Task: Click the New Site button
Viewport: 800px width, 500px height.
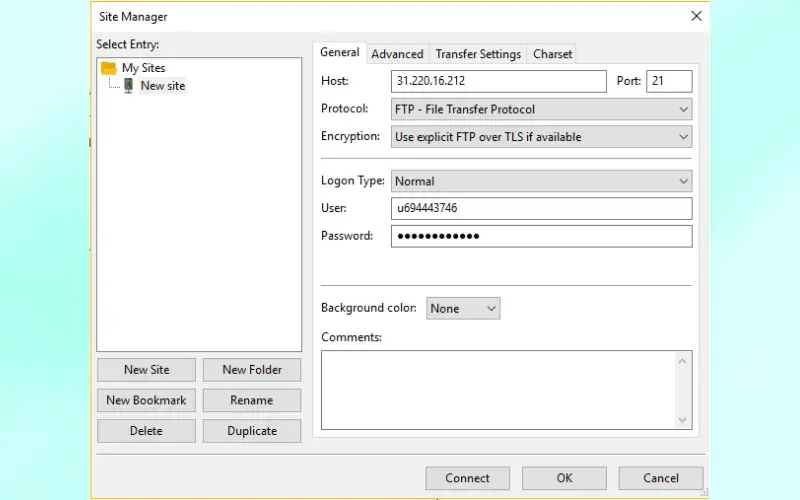Action: tap(146, 370)
